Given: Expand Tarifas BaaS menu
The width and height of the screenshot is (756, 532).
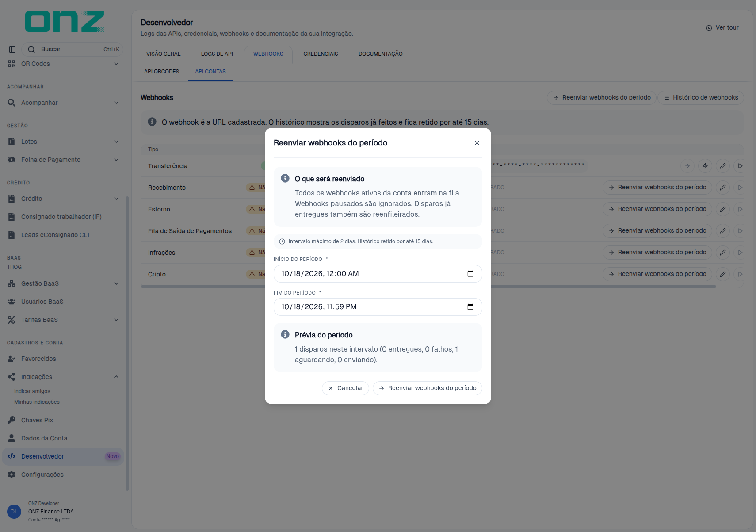Looking at the screenshot, I should pyautogui.click(x=63, y=320).
